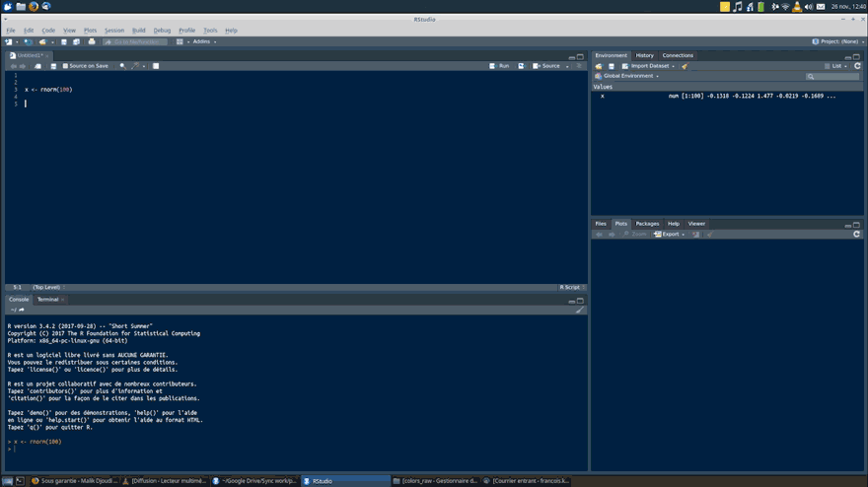Open the Help tab in lower-right pane
868x487 pixels.
tap(673, 224)
